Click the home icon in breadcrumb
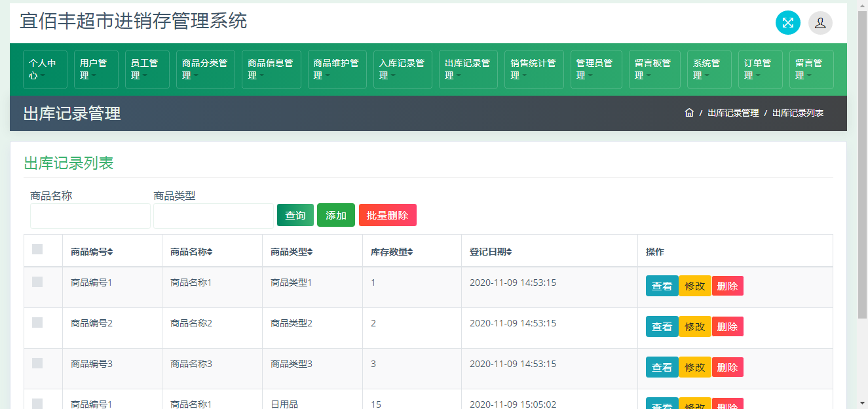Image resolution: width=868 pixels, height=409 pixels. 689,113
